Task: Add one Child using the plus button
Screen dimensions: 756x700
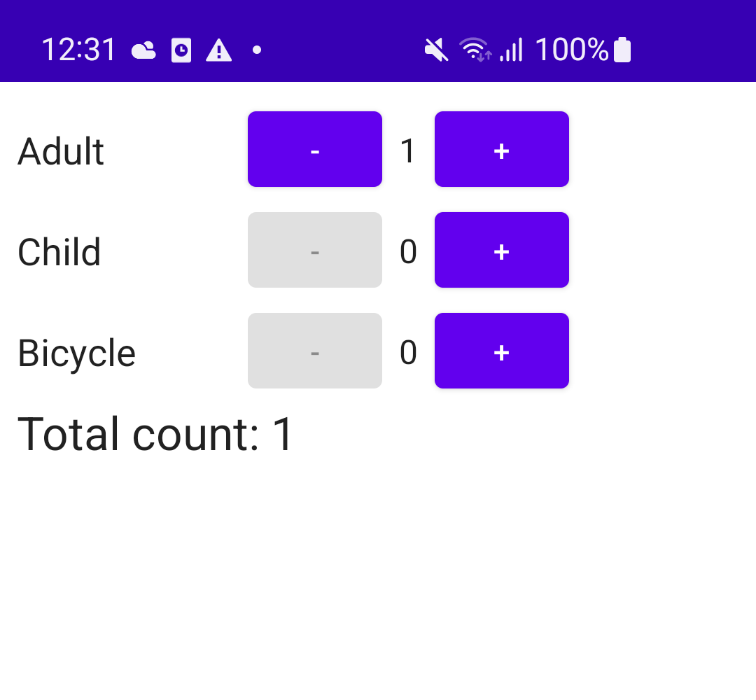Action: coord(501,250)
